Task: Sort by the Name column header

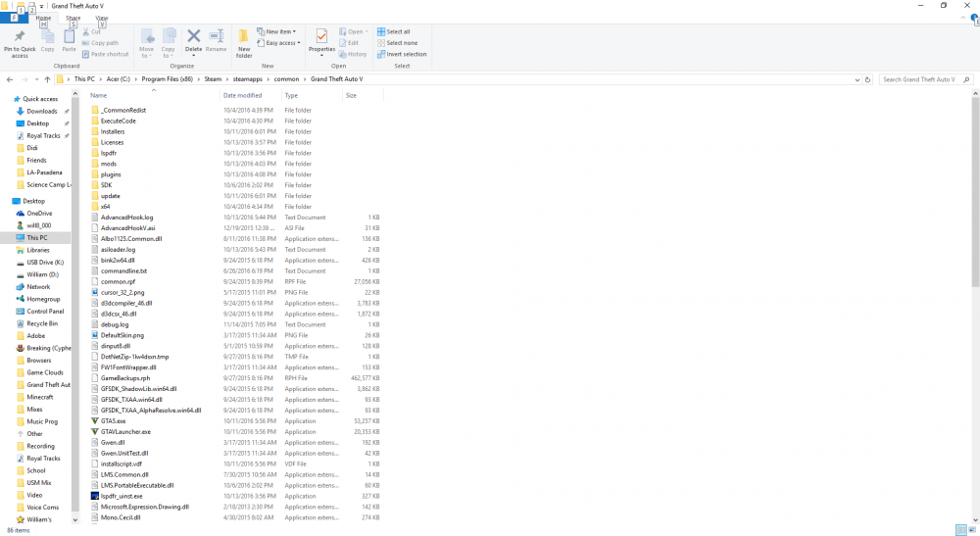Action: coord(154,96)
